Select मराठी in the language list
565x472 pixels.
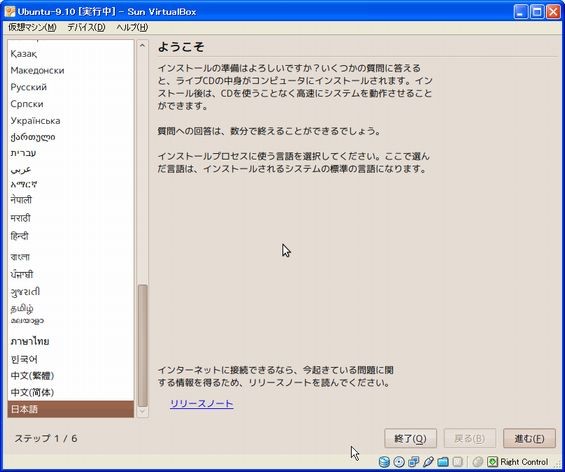click(71, 218)
